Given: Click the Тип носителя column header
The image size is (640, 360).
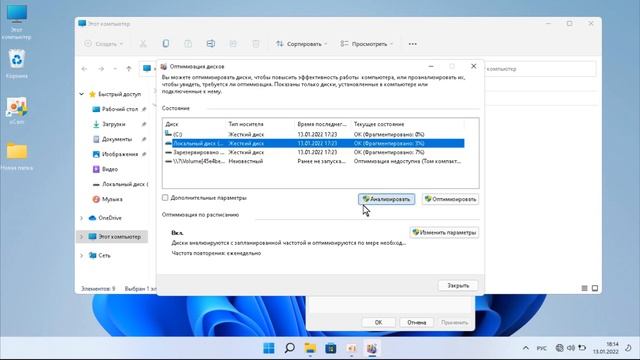Looking at the screenshot, I should point(260,124).
